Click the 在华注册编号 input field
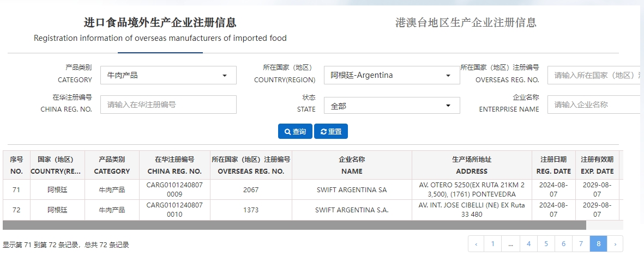Image resolution: width=644 pixels, height=257 pixels. click(168, 104)
